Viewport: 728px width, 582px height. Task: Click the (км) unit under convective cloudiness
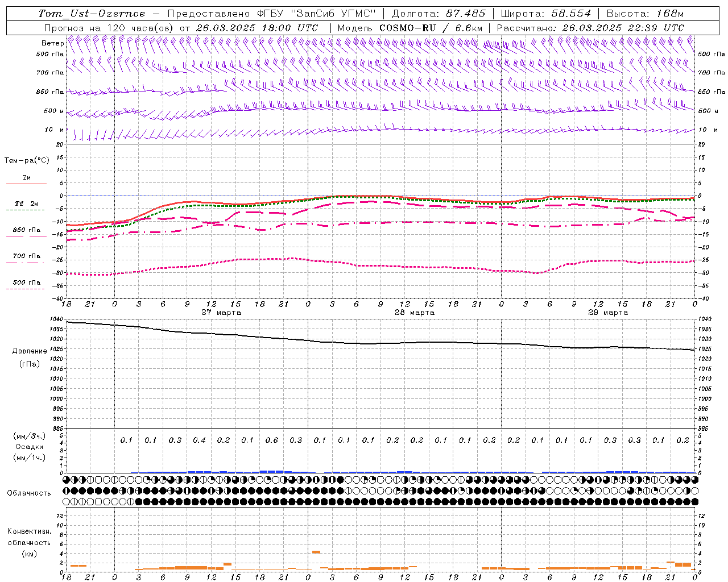tap(30, 554)
